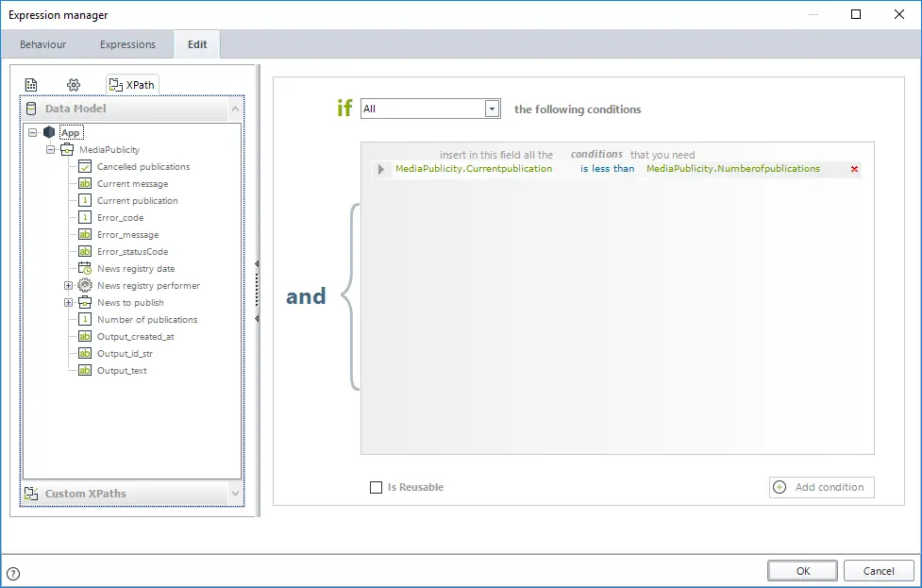Click the App hexagon icon
The height and width of the screenshot is (588, 922).
49,132
